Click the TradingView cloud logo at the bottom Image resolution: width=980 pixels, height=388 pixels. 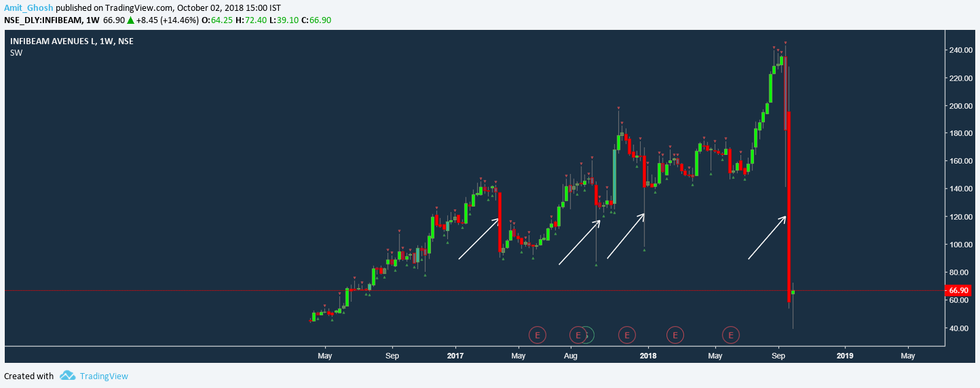pos(67,375)
